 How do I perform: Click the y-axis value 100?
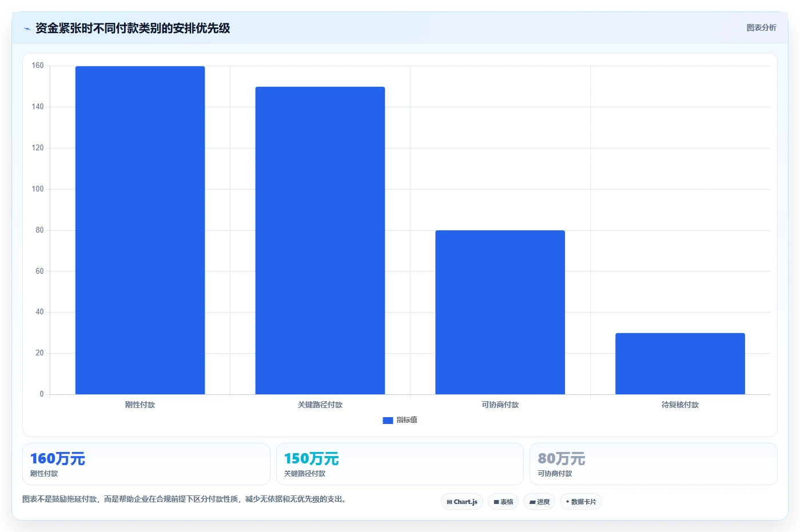[38, 189]
